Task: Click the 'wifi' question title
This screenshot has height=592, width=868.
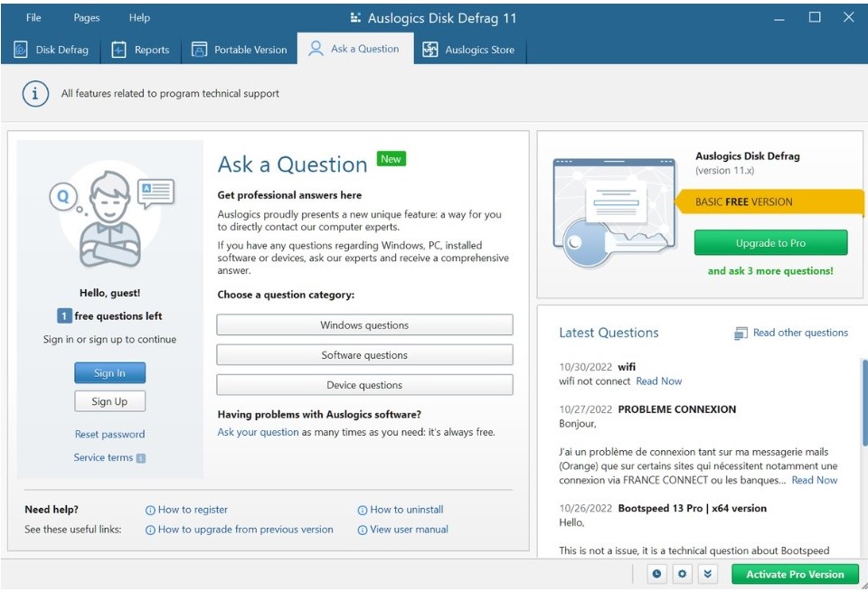Action: point(627,367)
